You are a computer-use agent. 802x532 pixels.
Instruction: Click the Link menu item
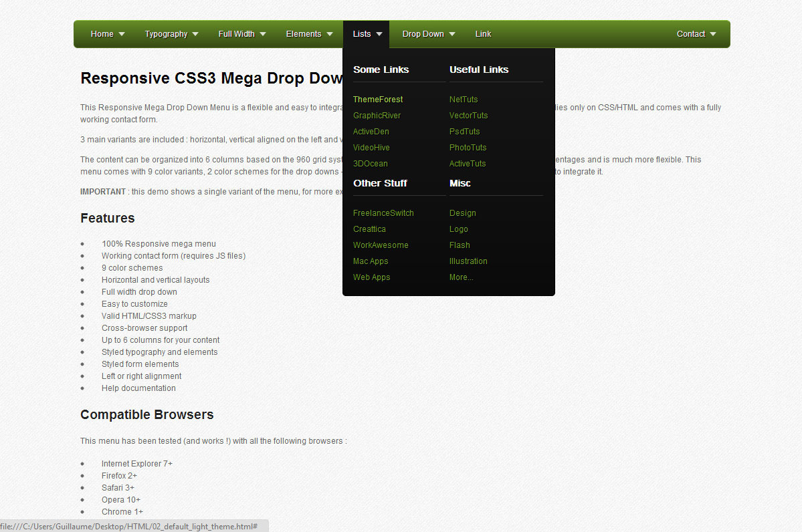point(483,34)
